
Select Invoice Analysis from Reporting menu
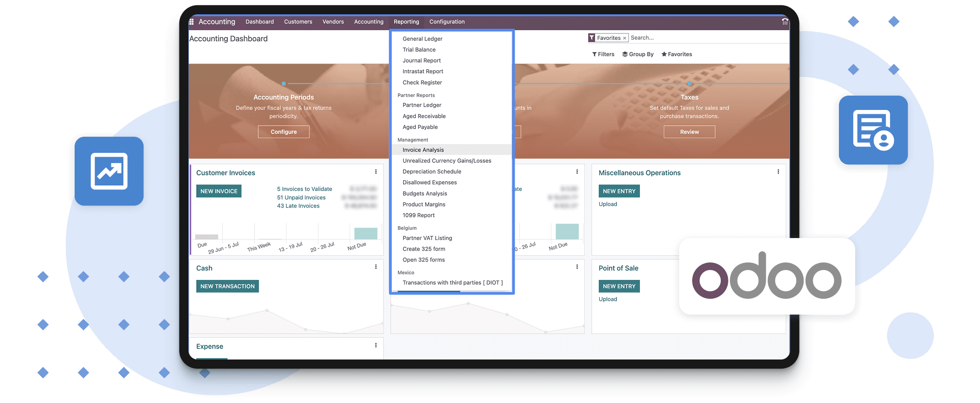[423, 150]
